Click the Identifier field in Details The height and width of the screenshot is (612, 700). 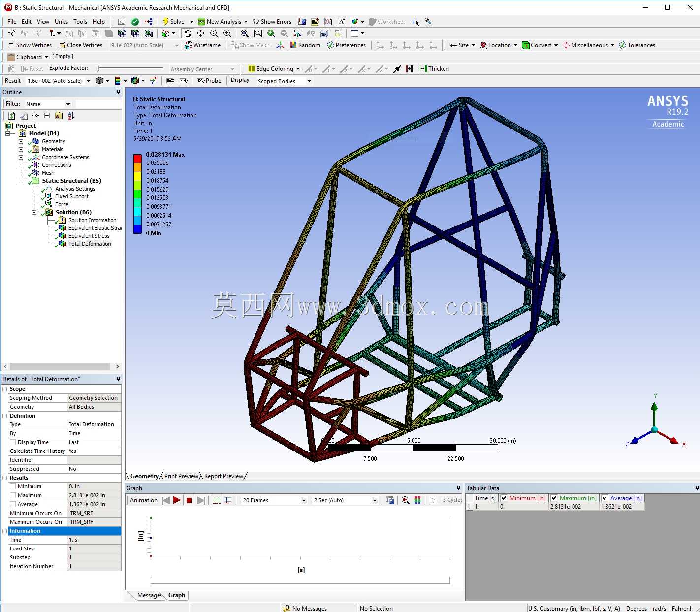pyautogui.click(x=94, y=460)
